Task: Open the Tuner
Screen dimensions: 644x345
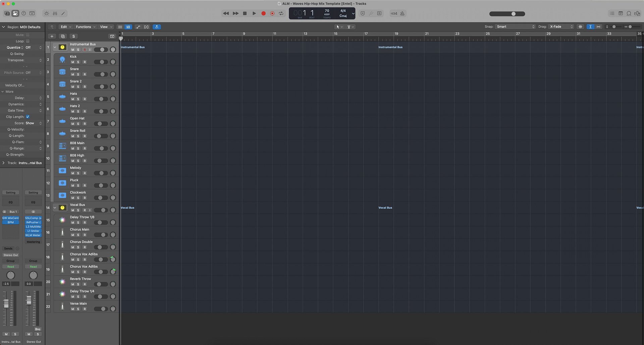Action: tap(371, 13)
